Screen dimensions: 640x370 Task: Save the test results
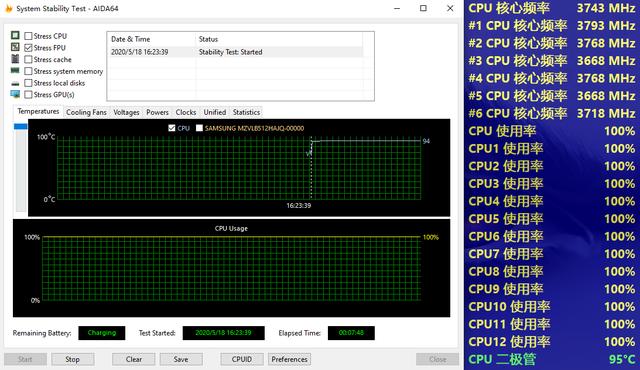tap(181, 359)
